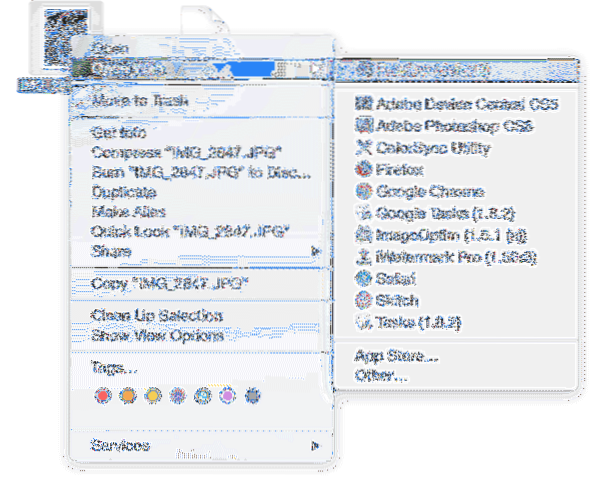Quick Look "IMG_2847.JPG"
Image resolution: width=598 pixels, height=489 pixels.
point(190,232)
